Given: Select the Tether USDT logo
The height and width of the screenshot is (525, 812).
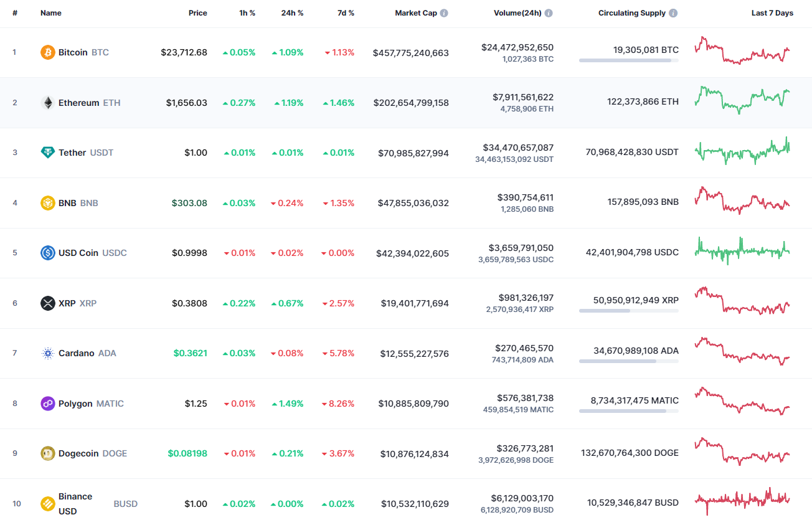Looking at the screenshot, I should (x=49, y=152).
